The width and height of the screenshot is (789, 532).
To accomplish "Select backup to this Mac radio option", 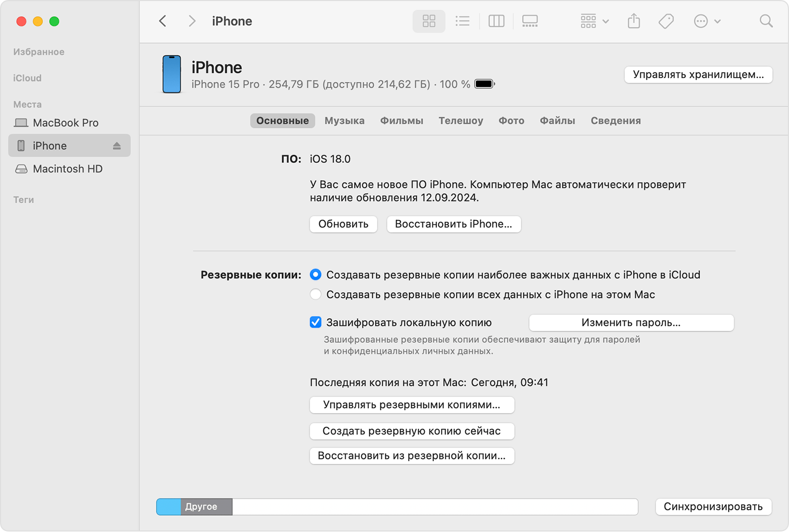I will 316,294.
